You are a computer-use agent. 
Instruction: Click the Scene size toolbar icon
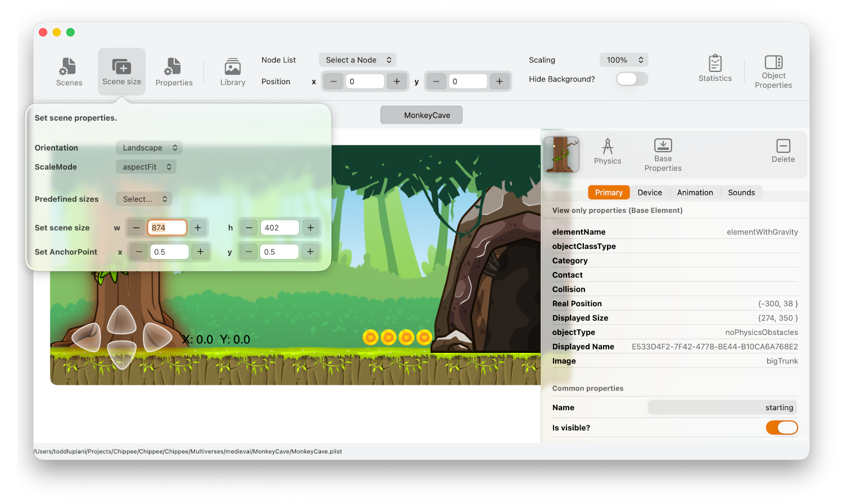121,71
